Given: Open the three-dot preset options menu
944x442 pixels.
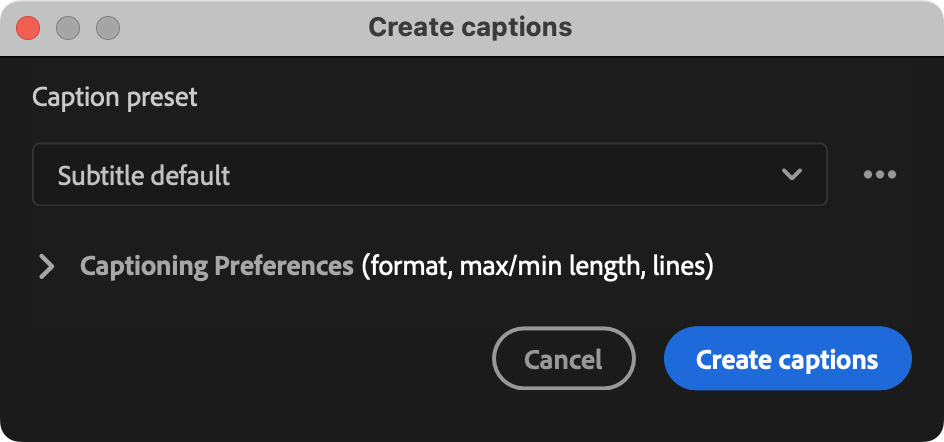Looking at the screenshot, I should click(x=879, y=175).
